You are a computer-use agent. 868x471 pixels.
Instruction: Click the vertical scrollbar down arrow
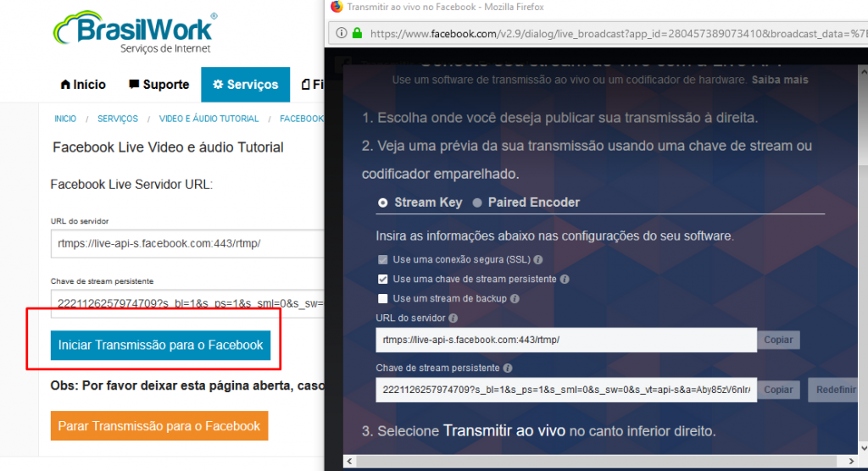coord(864,448)
